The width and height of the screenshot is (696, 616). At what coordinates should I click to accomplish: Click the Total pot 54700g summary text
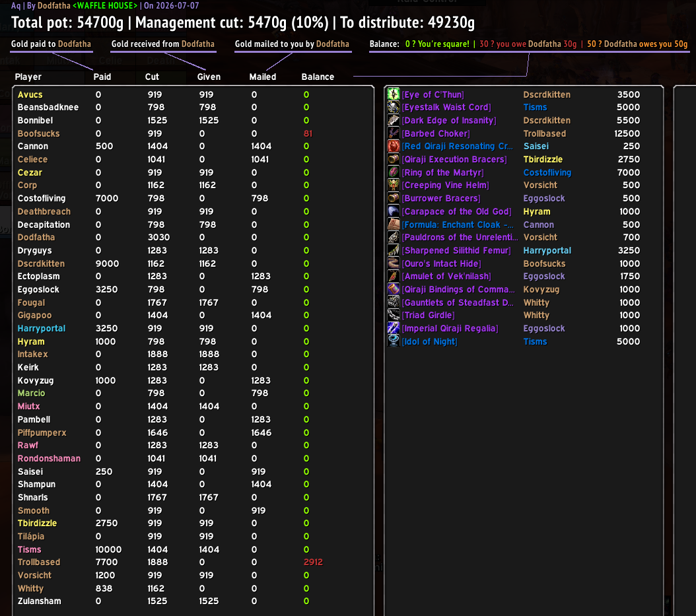click(67, 22)
